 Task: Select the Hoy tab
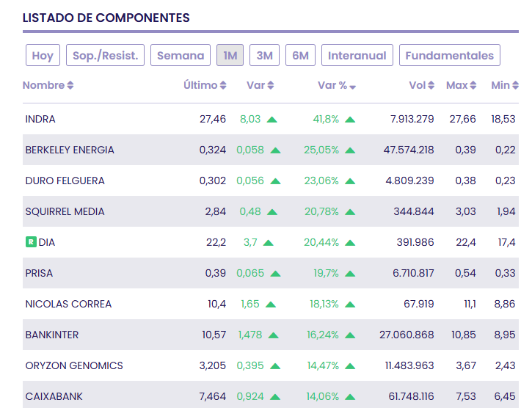pos(43,56)
